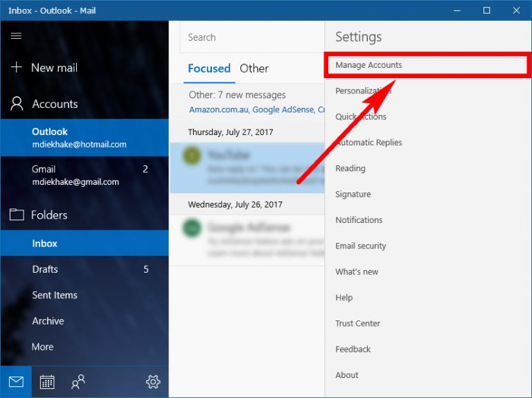Viewport: 532px width, 398px height.
Task: Click the Wednesday, July 26, 2017 date header
Action: pos(235,204)
